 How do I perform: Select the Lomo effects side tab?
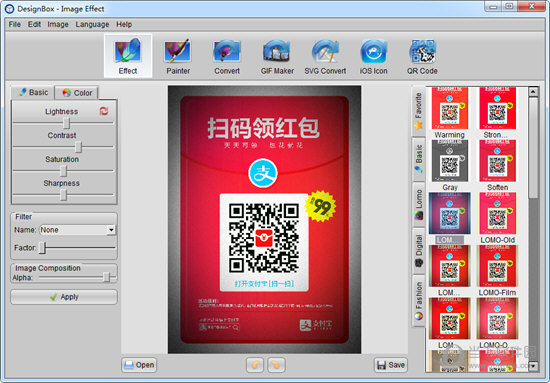(x=418, y=204)
